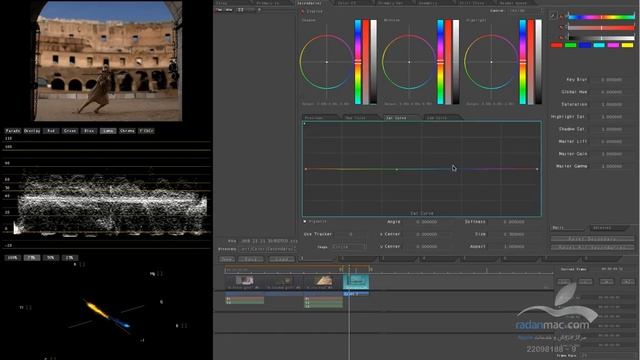Image resolution: width=640 pixels, height=360 pixels.
Task: Select the Luma waveform button
Action: coord(108,131)
